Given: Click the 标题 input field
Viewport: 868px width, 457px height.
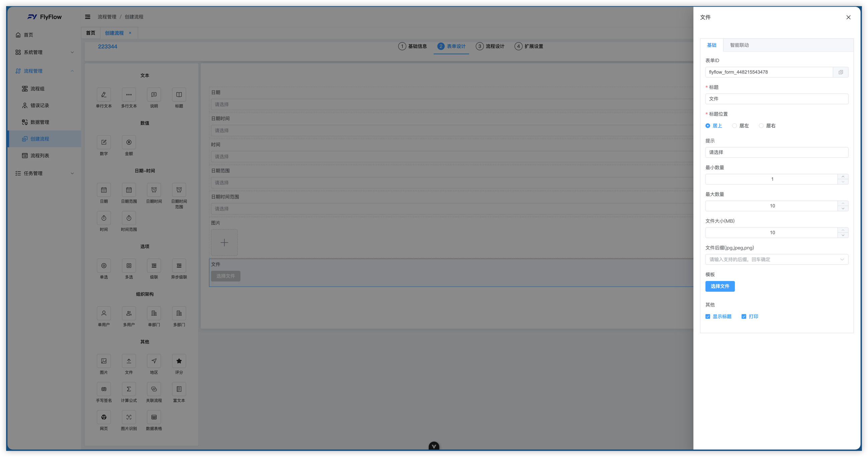Looking at the screenshot, I should pos(777,99).
